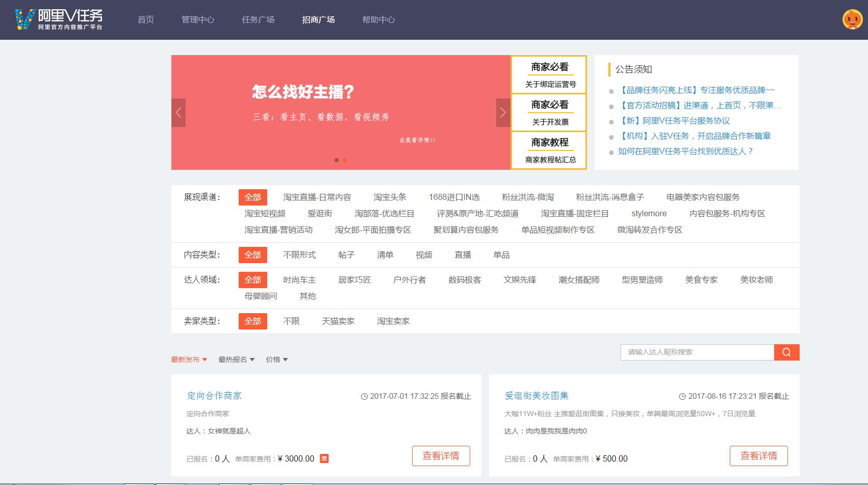This screenshot has width=868, height=485.
Task: Open the 最热报名 sort dropdown
Action: (235, 359)
